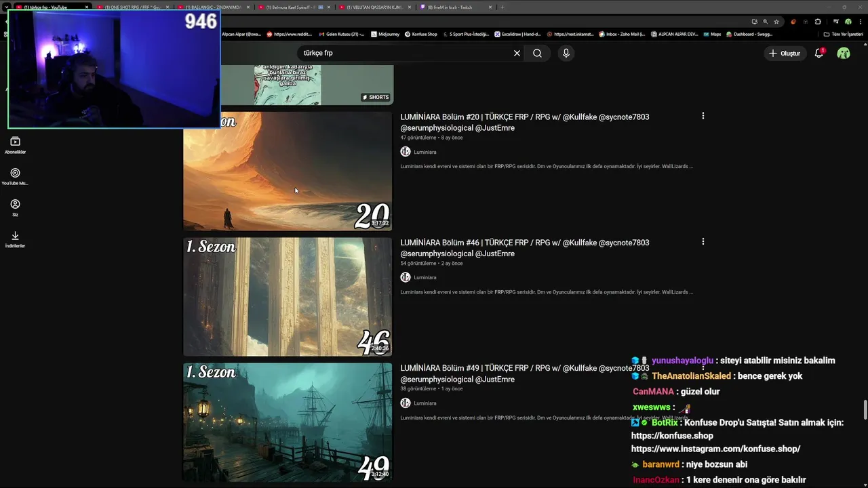Open Midjourney bookmark
The image size is (868, 488).
(384, 34)
